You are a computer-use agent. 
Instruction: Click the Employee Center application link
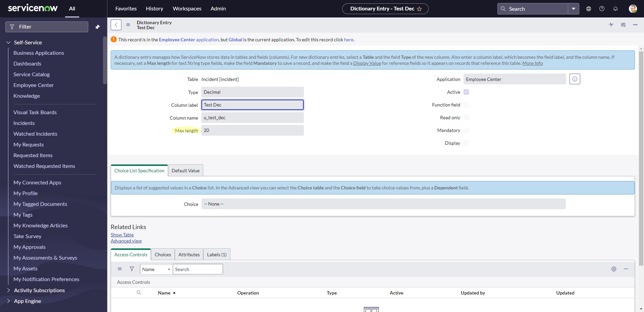click(189, 40)
